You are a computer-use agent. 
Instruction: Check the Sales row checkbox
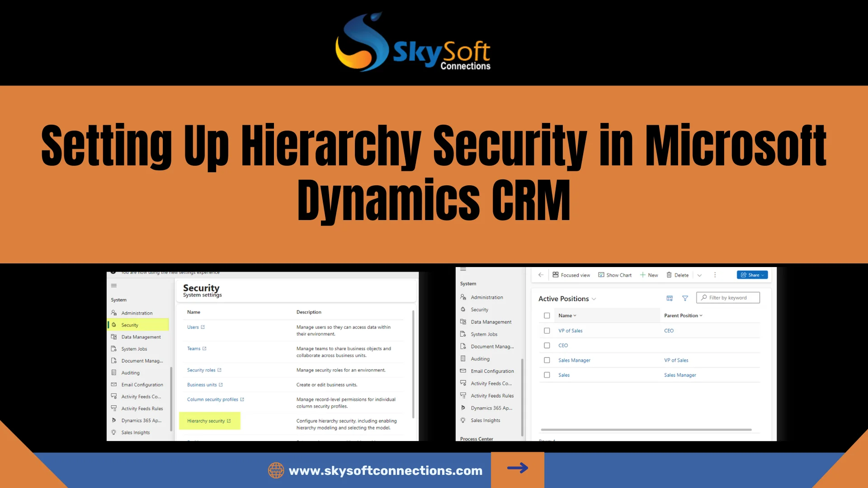point(547,375)
